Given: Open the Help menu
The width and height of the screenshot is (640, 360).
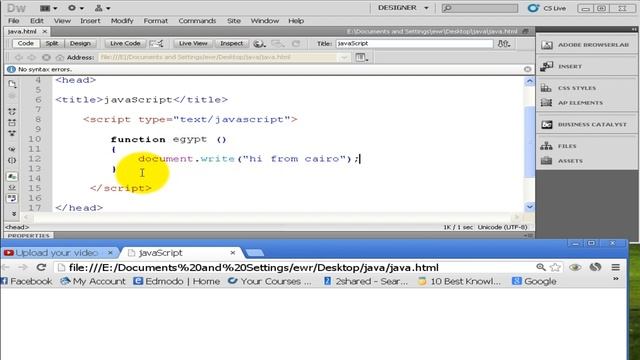Looking at the screenshot, I should pyautogui.click(x=296, y=21).
